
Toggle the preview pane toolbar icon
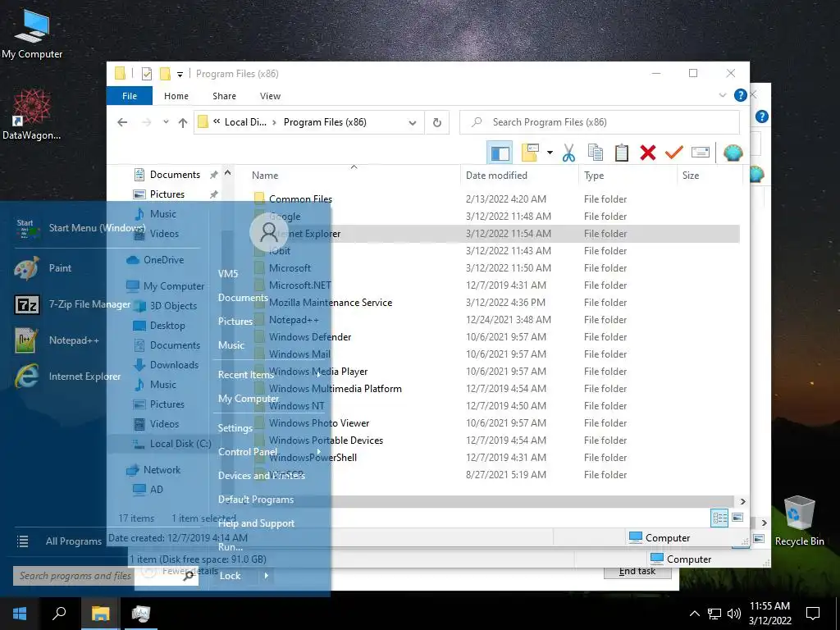point(500,153)
